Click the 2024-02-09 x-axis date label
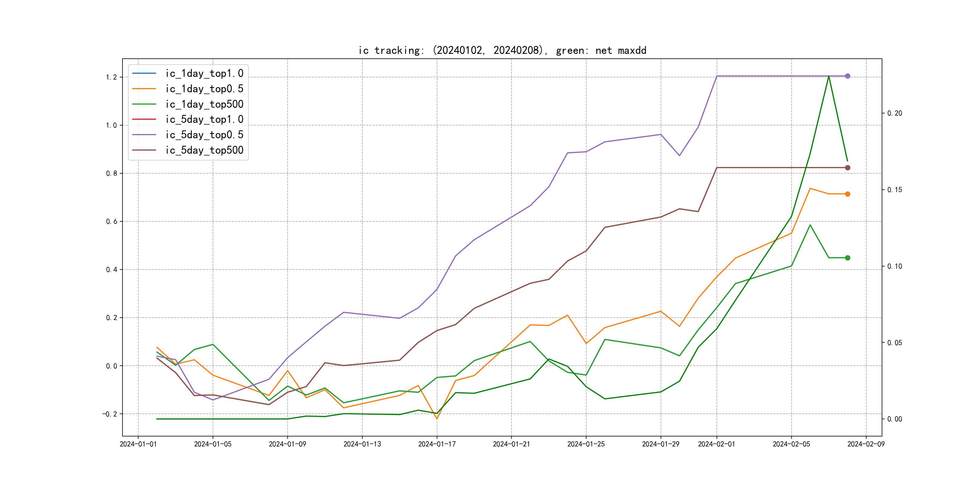 866,444
